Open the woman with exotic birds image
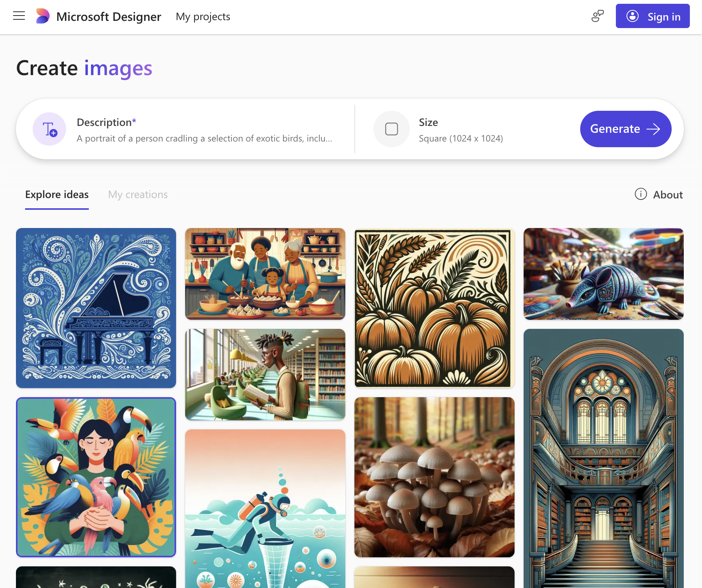This screenshot has height=588, width=702. click(96, 477)
